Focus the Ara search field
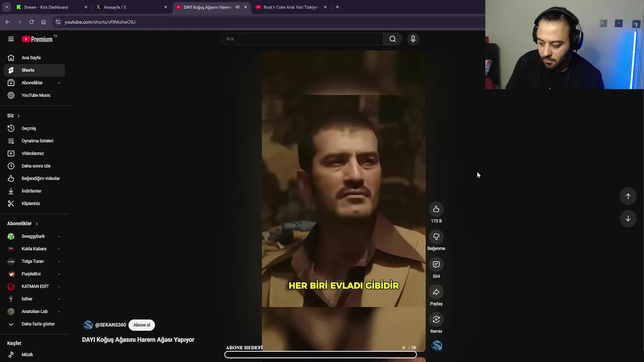 pos(302,39)
